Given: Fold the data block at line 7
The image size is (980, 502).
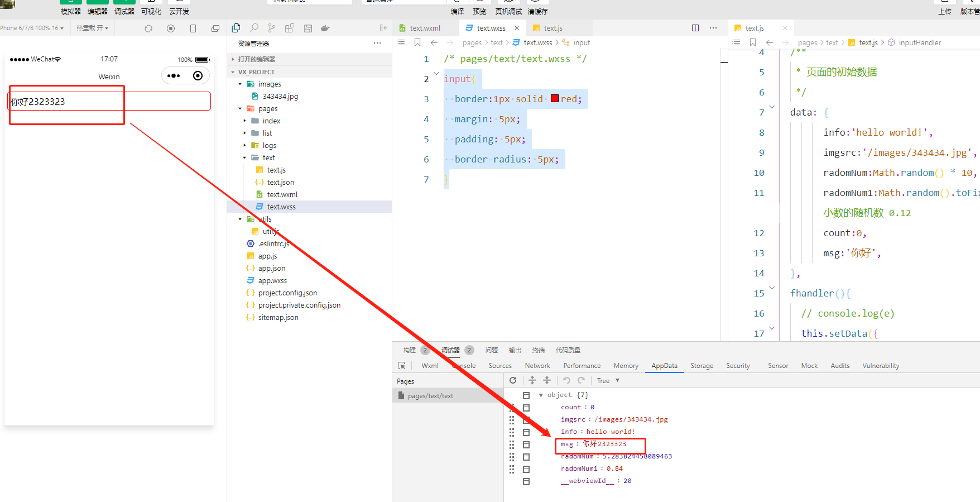Looking at the screenshot, I should pyautogui.click(x=772, y=107).
